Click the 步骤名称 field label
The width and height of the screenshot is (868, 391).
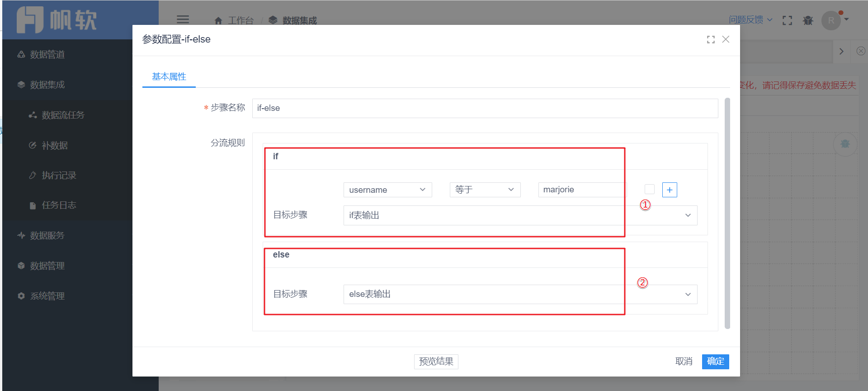(x=228, y=107)
